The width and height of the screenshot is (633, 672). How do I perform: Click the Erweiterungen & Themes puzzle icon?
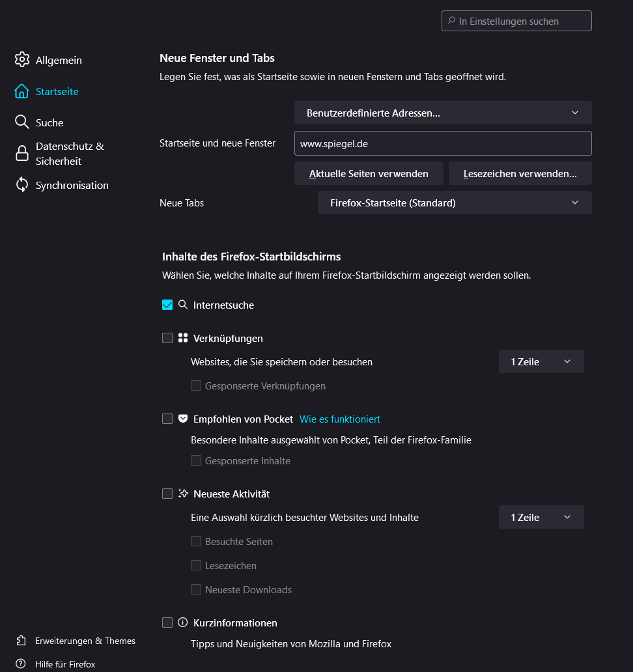[x=21, y=641]
